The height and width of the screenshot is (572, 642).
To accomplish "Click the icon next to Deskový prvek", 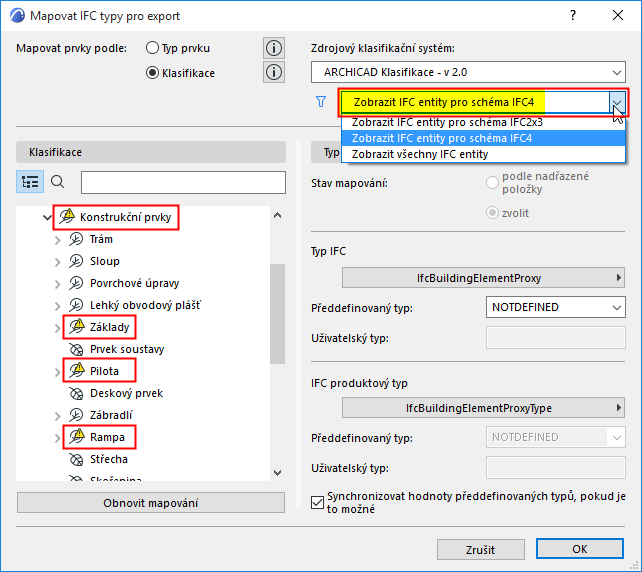I will [76, 393].
